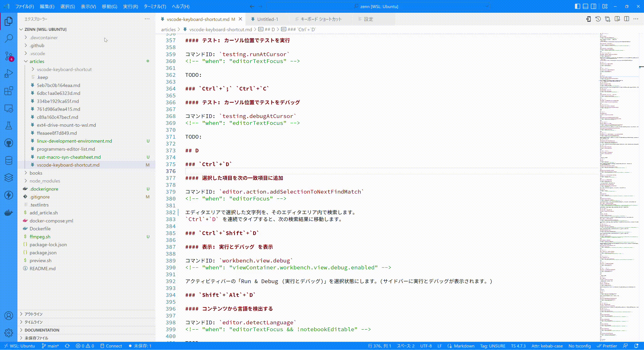Expand the アウトライン section
The width and height of the screenshot is (644, 350).
[x=86, y=314]
